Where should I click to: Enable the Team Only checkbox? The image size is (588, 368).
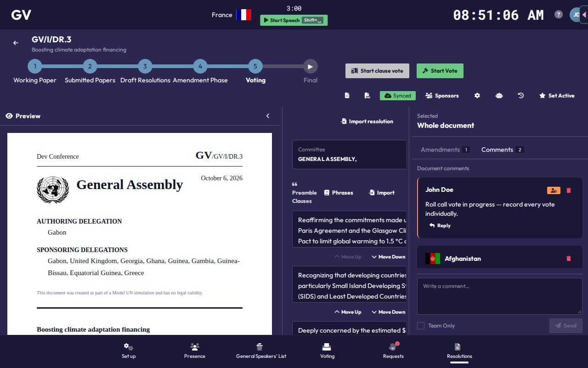pyautogui.click(x=421, y=326)
